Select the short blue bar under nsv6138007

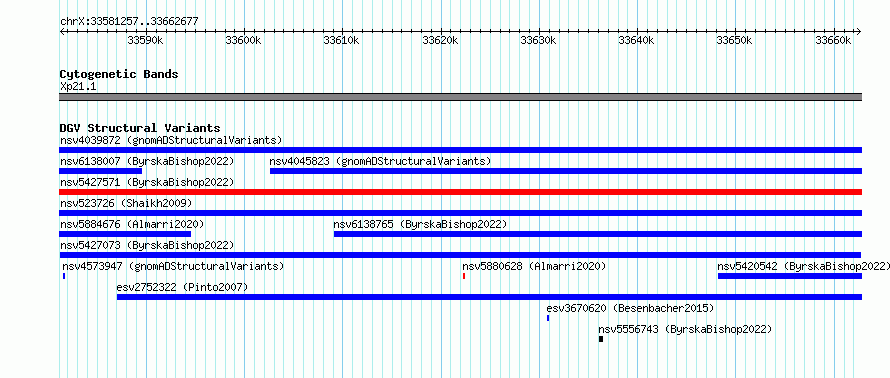(100, 171)
